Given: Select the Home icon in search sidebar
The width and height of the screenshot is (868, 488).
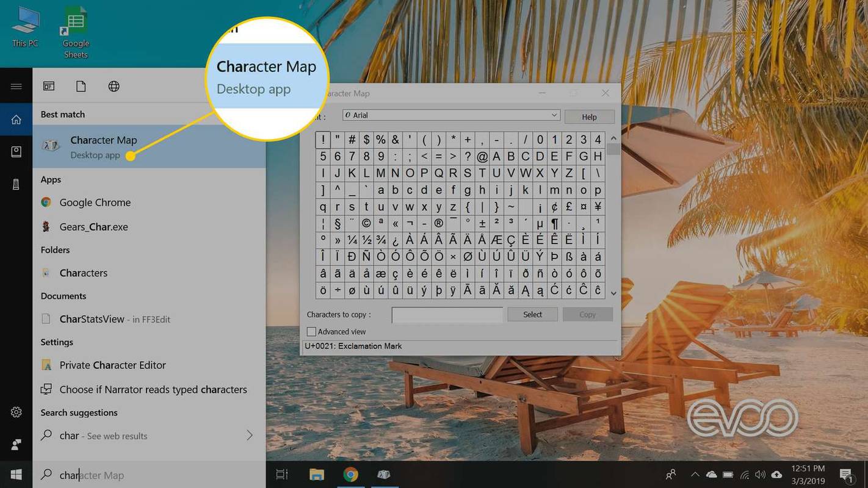Looking at the screenshot, I should [16, 120].
